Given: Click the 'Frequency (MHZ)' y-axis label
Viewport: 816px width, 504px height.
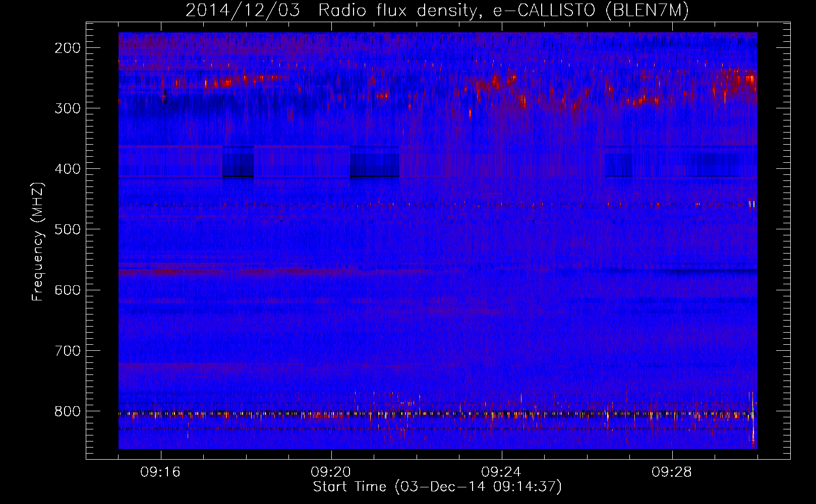Looking at the screenshot, I should coord(38,241).
